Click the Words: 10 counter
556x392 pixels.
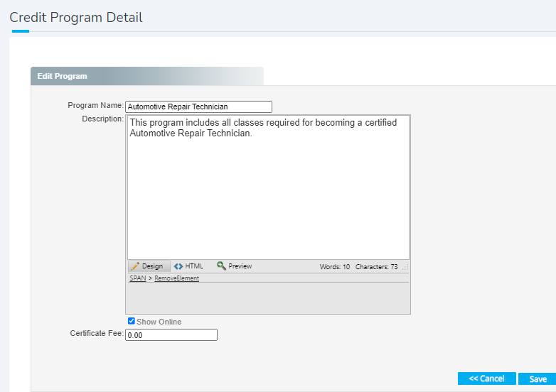click(x=335, y=266)
